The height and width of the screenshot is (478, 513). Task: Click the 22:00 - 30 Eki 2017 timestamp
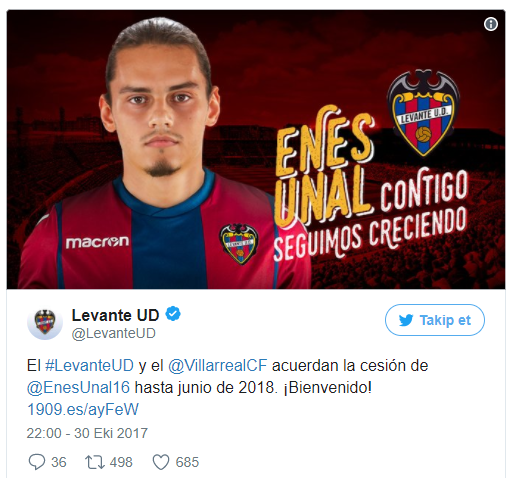click(x=87, y=433)
